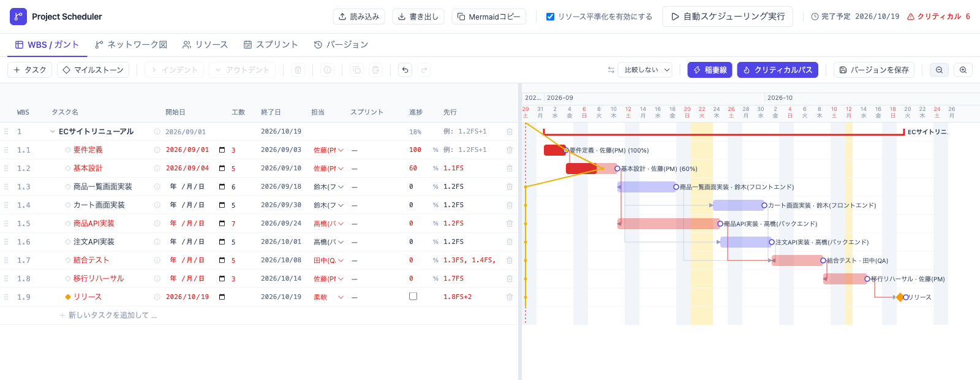The height and width of the screenshot is (380, 980).
Task: Open calendar picker for 基本設計 start date
Action: coord(222,168)
